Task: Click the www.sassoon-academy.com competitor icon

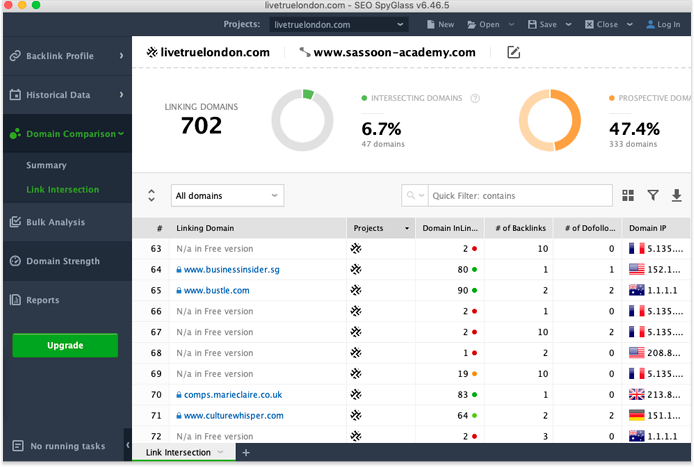Action: coord(305,52)
